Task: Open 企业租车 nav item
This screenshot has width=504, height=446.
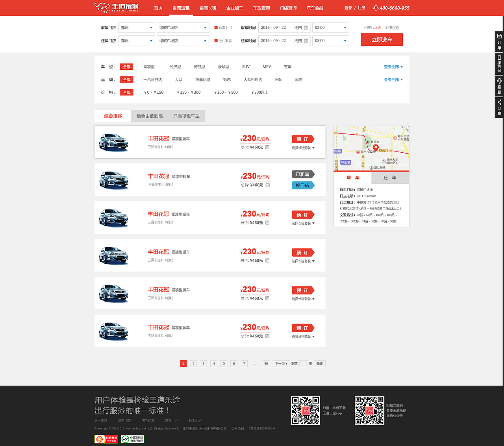Action: 235,8
